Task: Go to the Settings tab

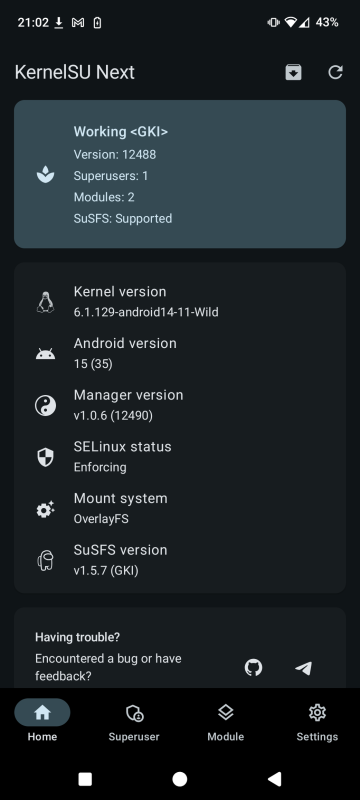Action: click(x=317, y=723)
